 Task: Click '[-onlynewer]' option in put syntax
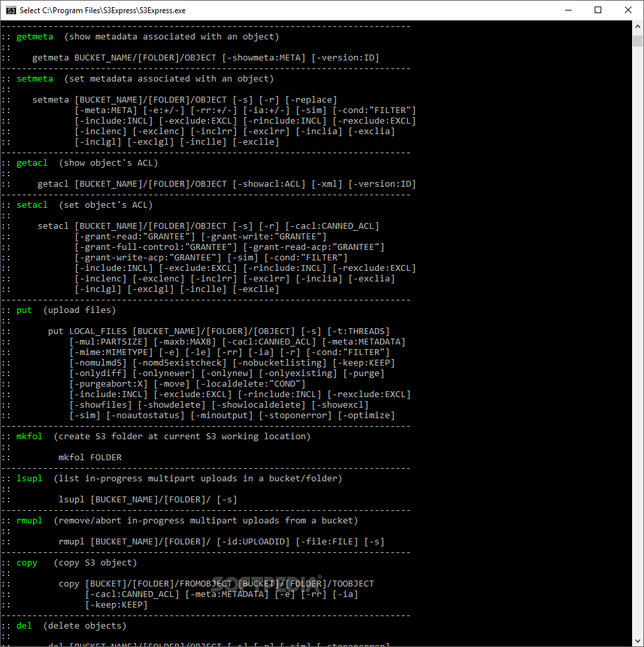point(164,373)
